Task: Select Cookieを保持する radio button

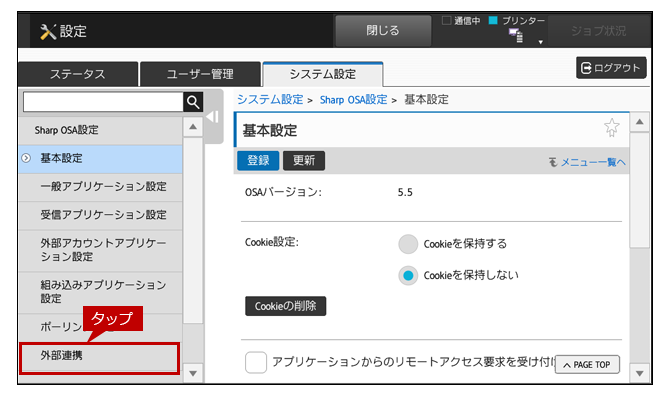Action: coord(408,244)
